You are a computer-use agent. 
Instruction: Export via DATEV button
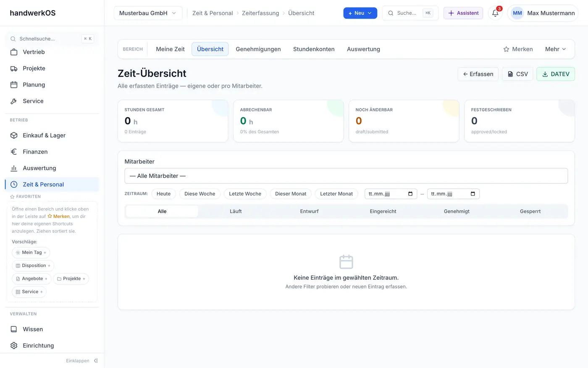click(556, 74)
